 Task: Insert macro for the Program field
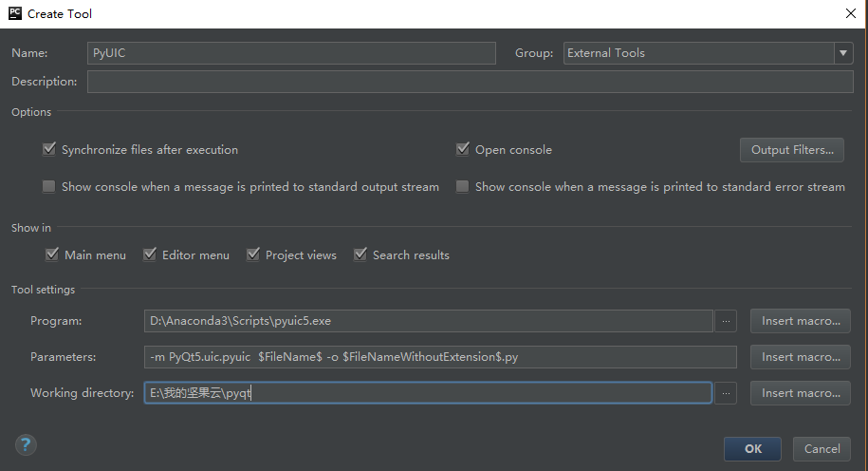pyautogui.click(x=801, y=321)
